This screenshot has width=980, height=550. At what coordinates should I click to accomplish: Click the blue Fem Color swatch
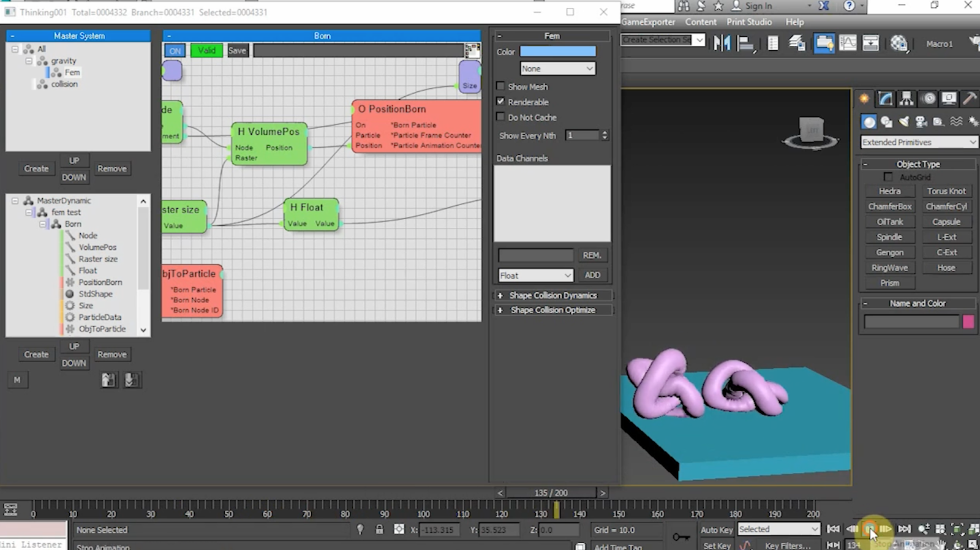[x=557, y=51]
